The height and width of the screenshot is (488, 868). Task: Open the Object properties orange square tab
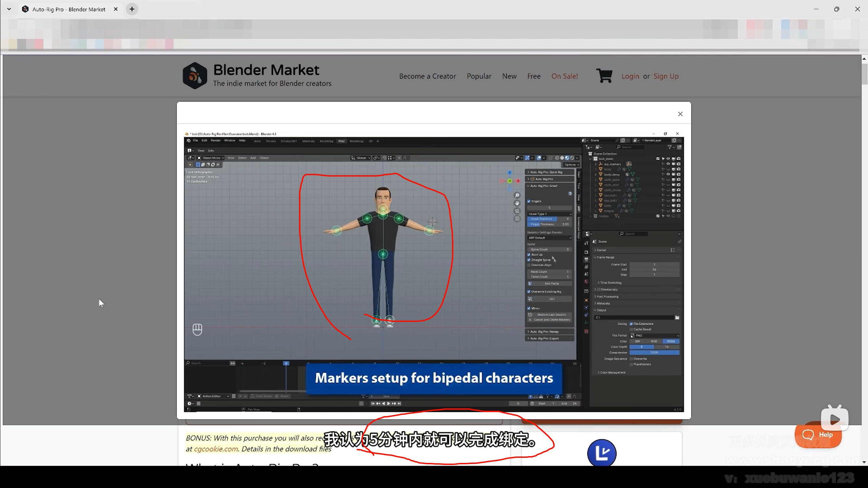tap(586, 300)
